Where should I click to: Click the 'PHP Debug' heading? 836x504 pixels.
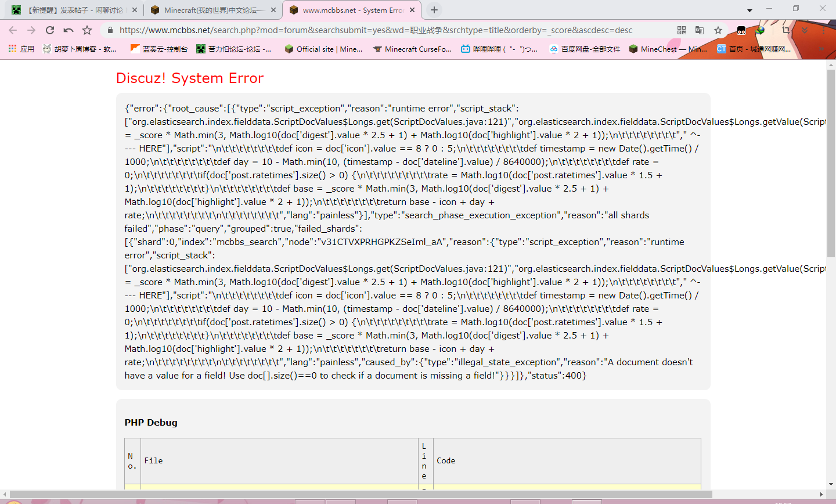click(x=151, y=422)
